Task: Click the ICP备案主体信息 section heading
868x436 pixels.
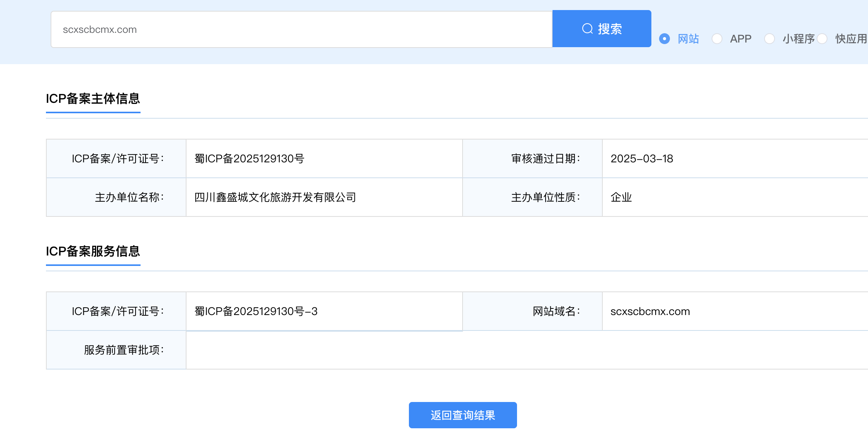Action: pyautogui.click(x=93, y=99)
